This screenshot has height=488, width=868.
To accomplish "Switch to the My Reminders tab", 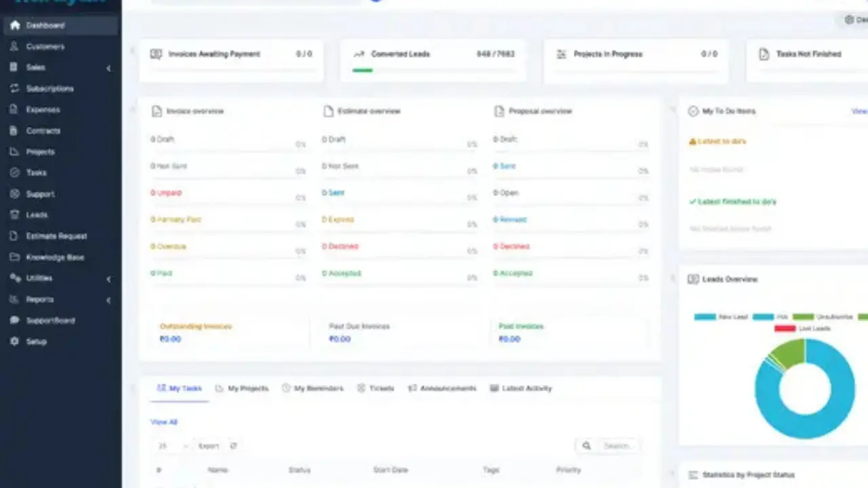I will click(313, 388).
